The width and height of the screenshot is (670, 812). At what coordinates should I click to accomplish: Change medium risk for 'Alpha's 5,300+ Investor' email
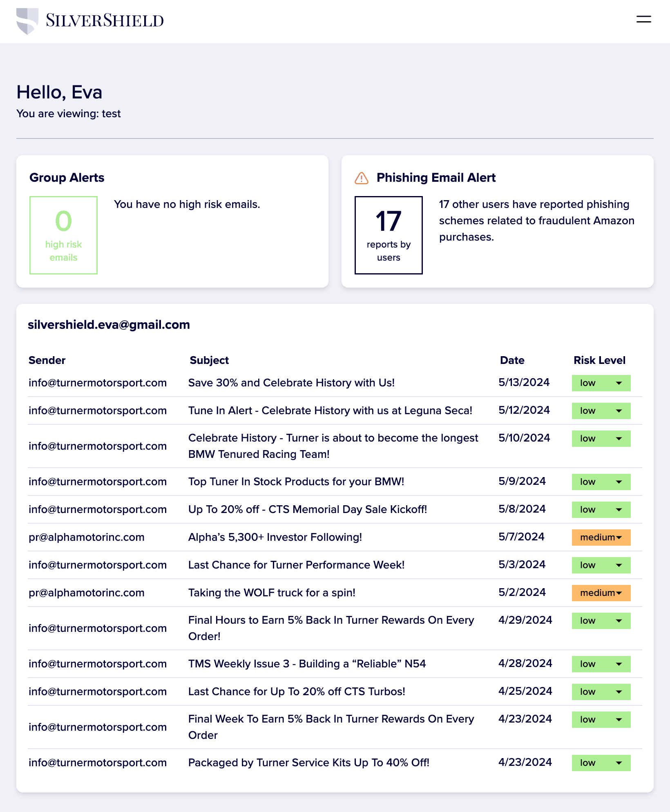[x=601, y=538]
